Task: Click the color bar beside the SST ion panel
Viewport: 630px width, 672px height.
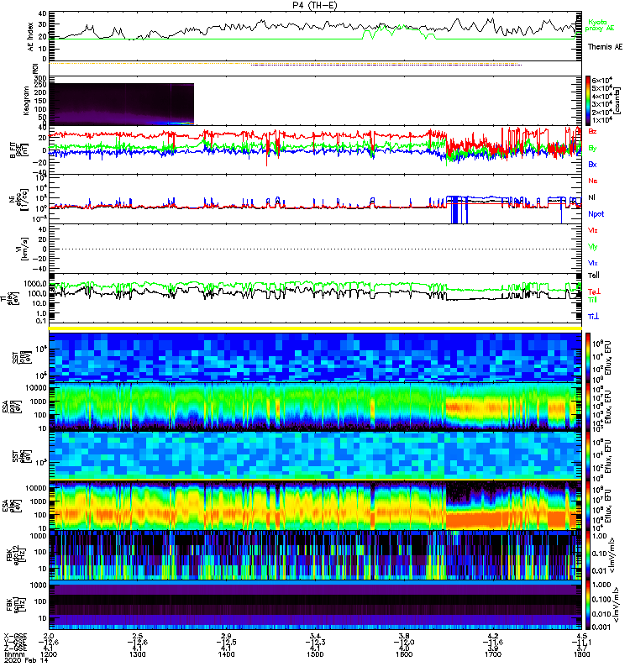Action: [588, 356]
